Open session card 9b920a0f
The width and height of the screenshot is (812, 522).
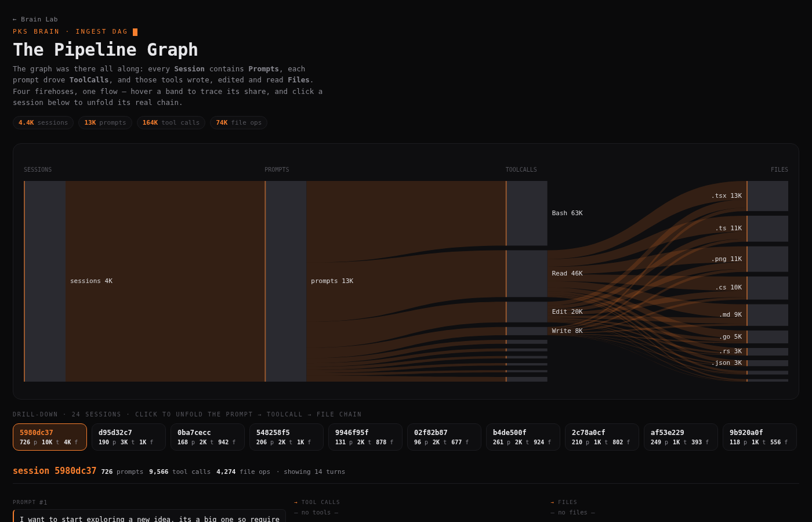point(760,437)
